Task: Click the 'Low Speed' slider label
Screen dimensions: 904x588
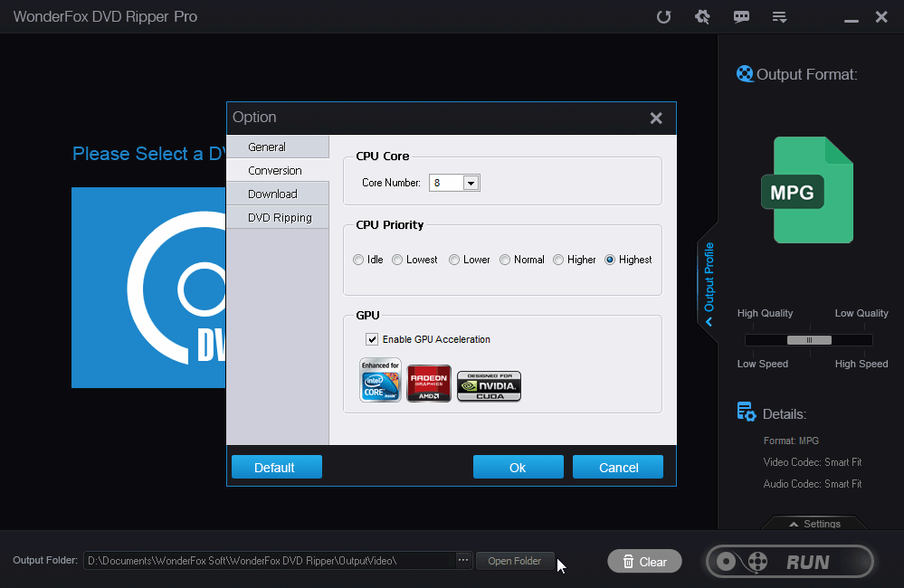Action: click(763, 364)
